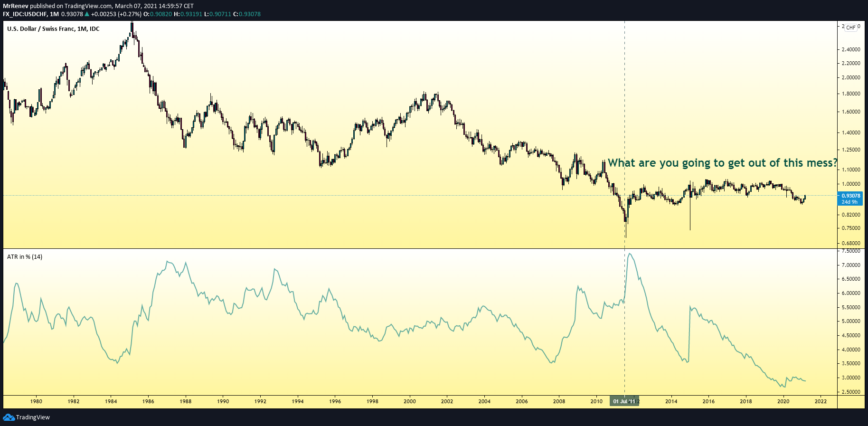Click the 0.68000 price axis label

click(851, 243)
